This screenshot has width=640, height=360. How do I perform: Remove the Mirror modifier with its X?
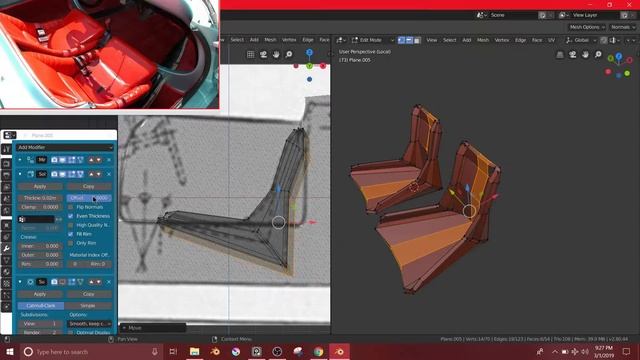pos(109,160)
